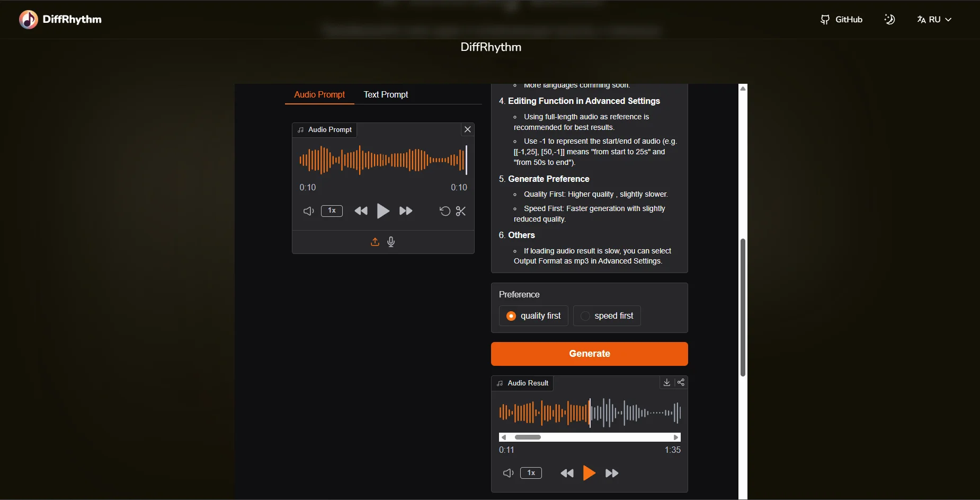Screen dimensions: 980x500
Task: Select the quality first radio button
Action: click(x=511, y=315)
